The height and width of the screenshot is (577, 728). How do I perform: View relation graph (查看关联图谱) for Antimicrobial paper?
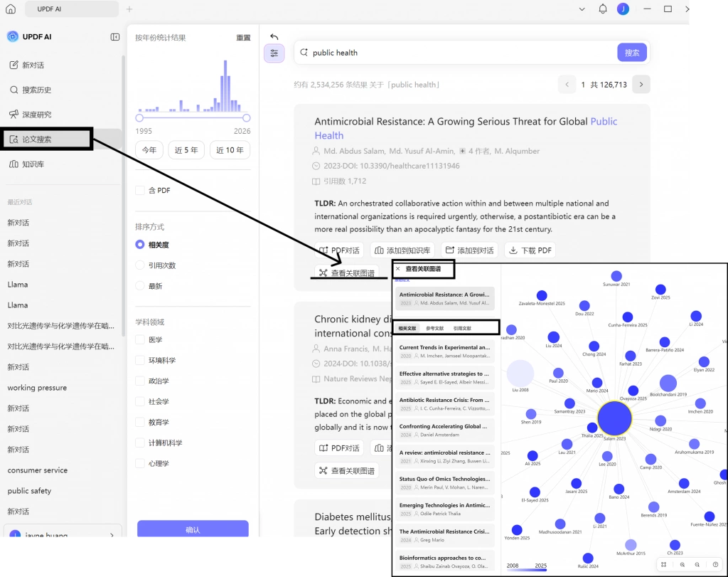coord(347,272)
